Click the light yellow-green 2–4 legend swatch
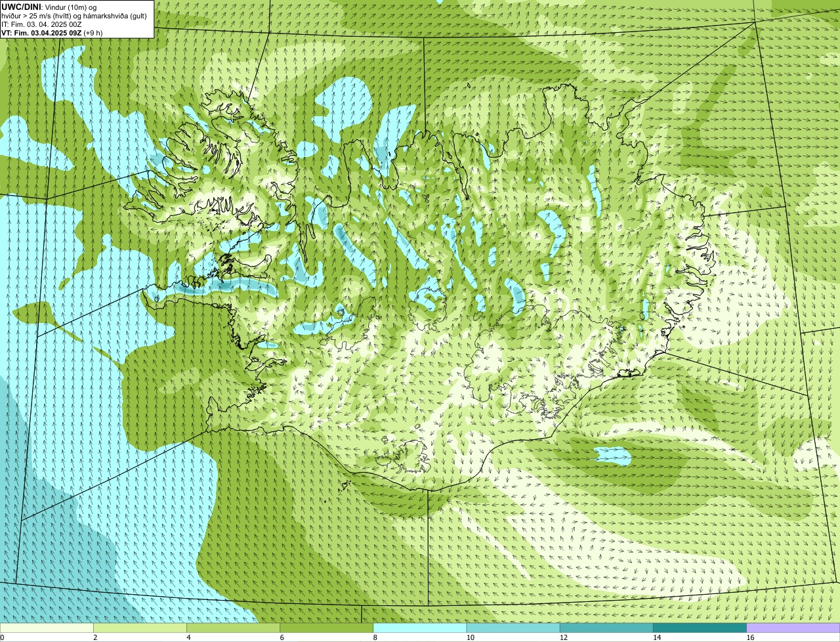Screen dimensions: 840x642 tap(140, 628)
